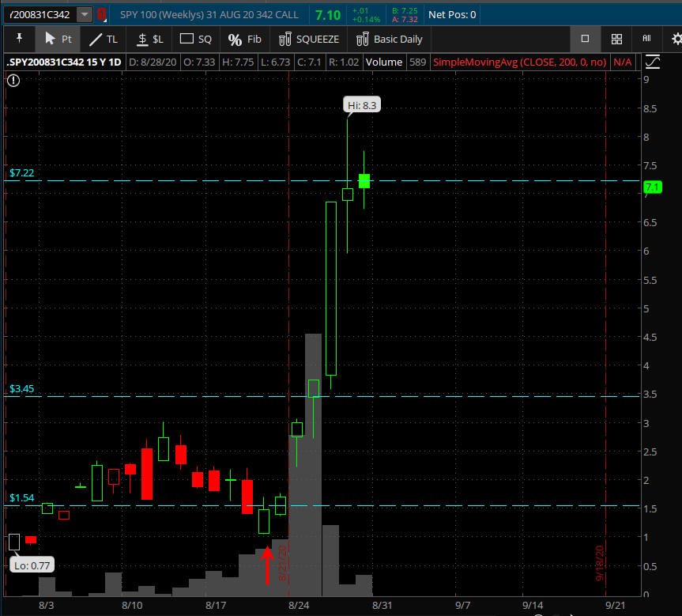The image size is (682, 616).
Task: Select the Trendline (TL) tool
Action: click(103, 39)
